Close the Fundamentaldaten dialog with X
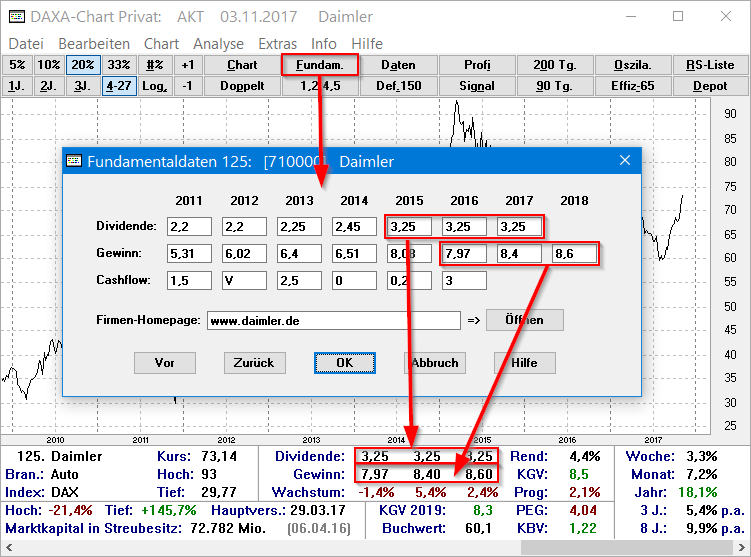This screenshot has height=557, width=751. point(625,160)
